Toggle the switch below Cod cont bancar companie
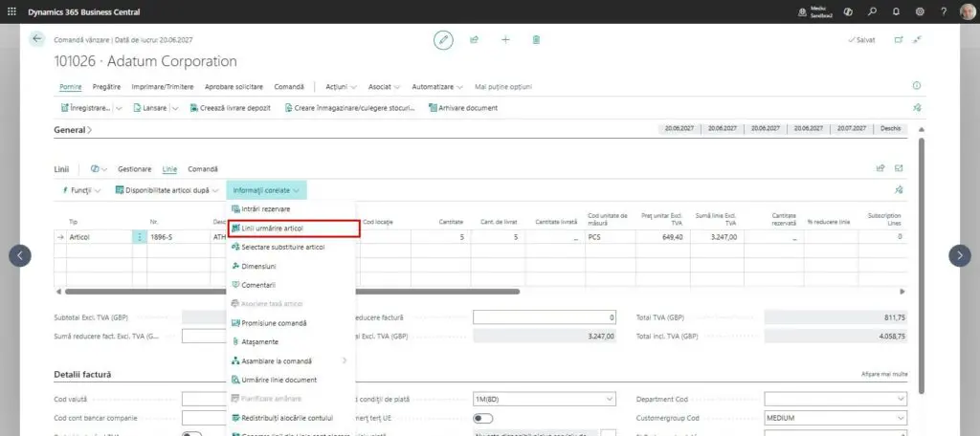 coord(191,433)
